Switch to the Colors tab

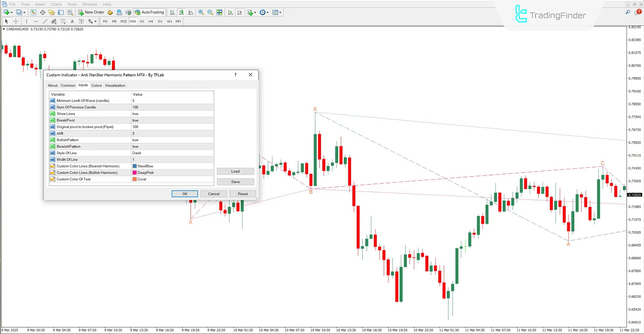(x=96, y=86)
